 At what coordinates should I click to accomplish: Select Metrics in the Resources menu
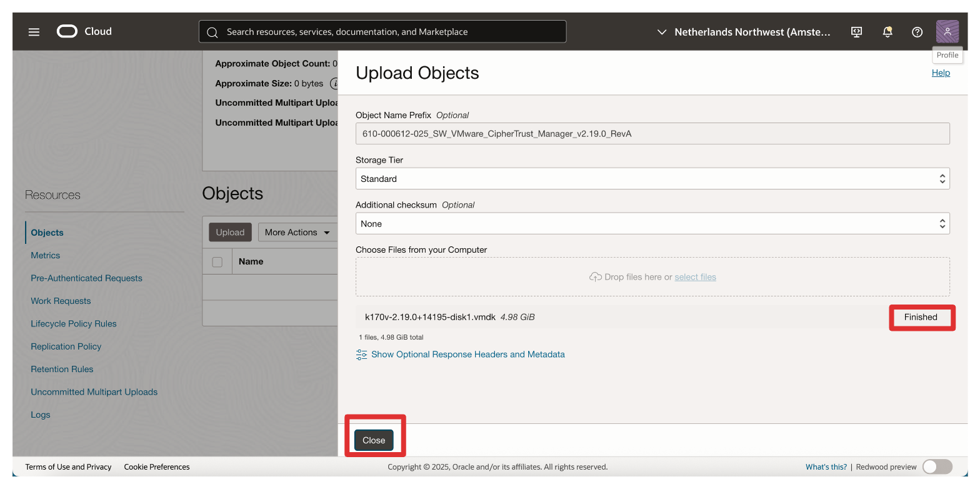46,255
